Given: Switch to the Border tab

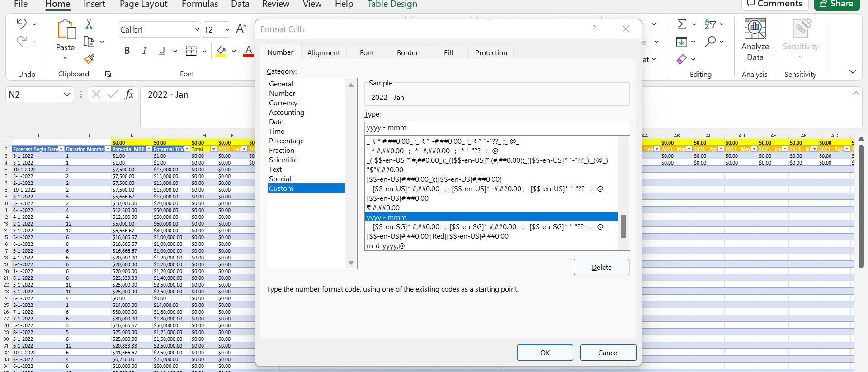Looking at the screenshot, I should 407,52.
